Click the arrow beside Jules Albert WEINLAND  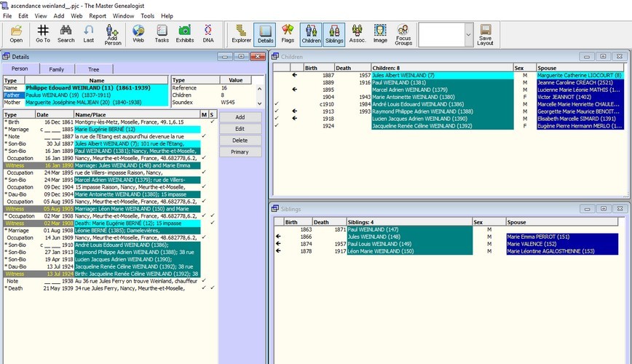tap(295, 75)
